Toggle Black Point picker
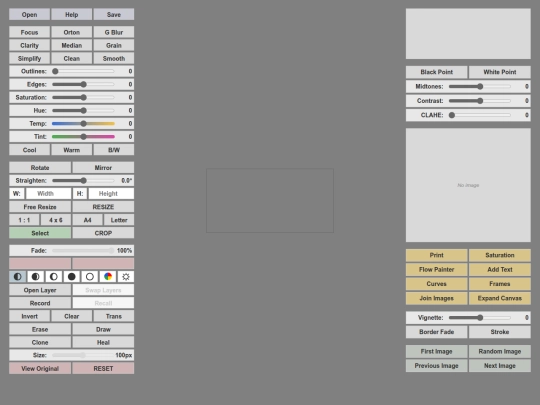Viewport: 540px width, 405px height. 436,72
